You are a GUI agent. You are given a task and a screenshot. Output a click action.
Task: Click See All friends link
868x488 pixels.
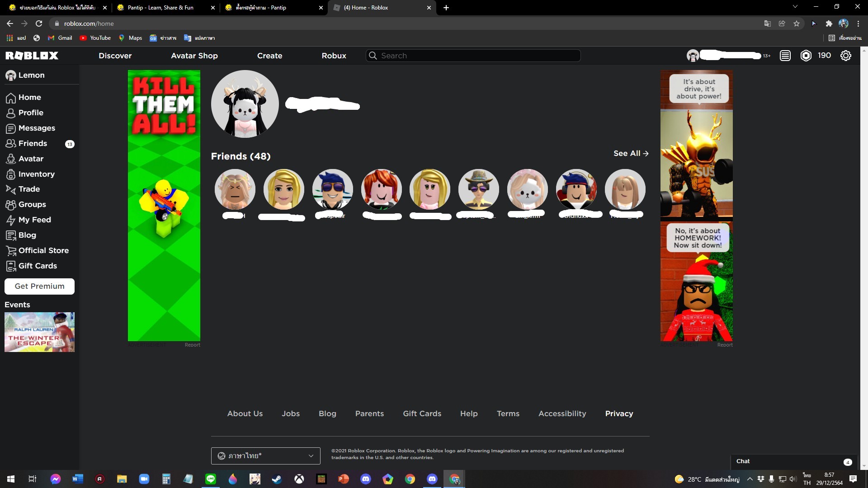click(631, 154)
